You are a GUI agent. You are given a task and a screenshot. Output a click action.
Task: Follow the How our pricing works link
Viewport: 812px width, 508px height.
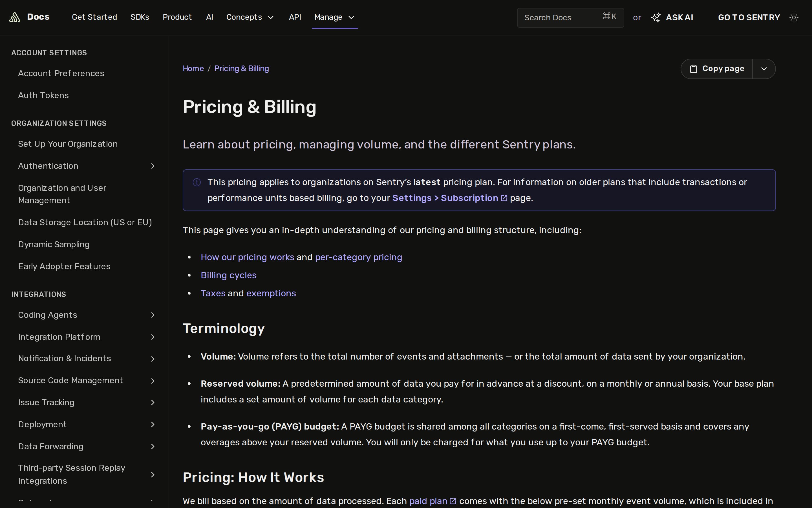tap(247, 257)
